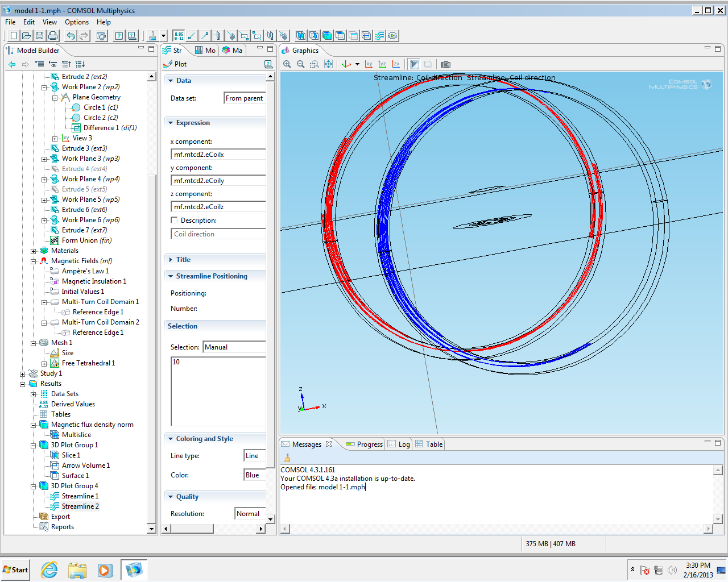Switch to the Mo settings tab
Image resolution: width=728 pixels, height=582 pixels.
pos(205,51)
